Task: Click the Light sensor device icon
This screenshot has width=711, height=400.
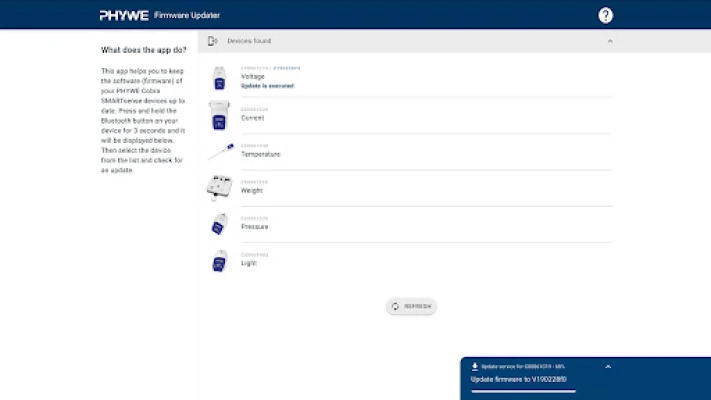Action: pos(219,260)
